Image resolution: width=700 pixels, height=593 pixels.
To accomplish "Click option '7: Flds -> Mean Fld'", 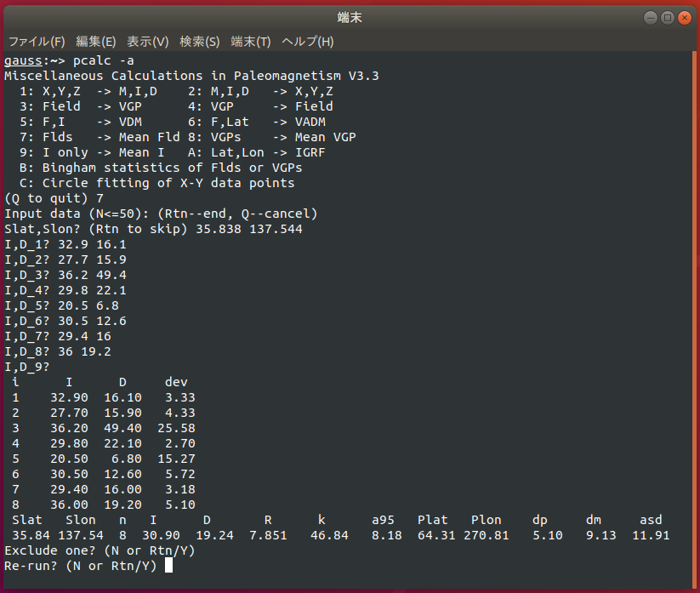I will coord(100,137).
